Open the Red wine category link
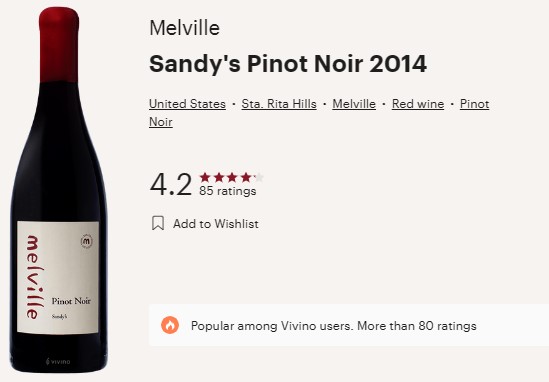This screenshot has height=382, width=549. pos(418,104)
